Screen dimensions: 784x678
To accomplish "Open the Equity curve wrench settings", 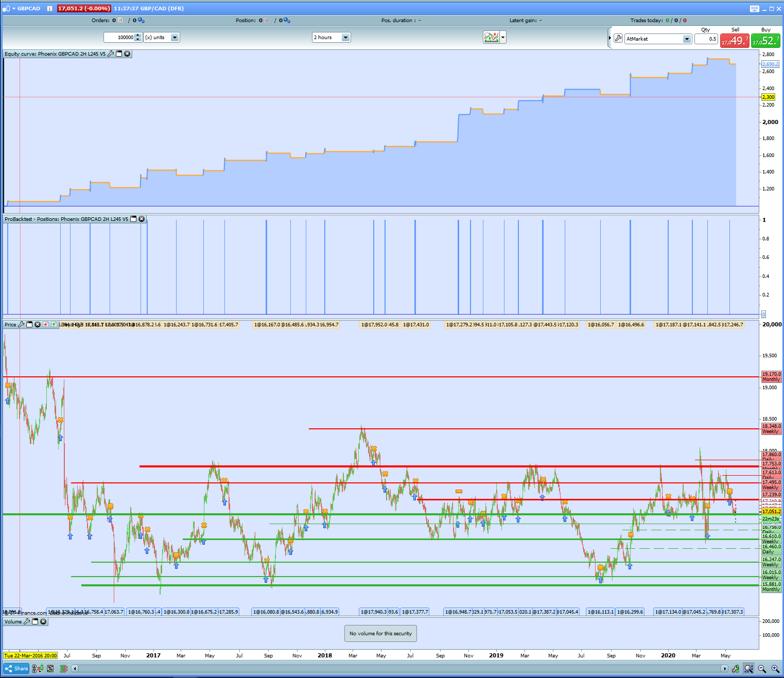I will [111, 54].
